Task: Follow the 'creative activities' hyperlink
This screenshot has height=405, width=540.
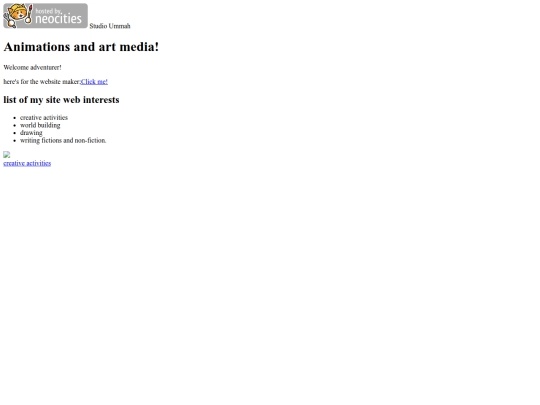Action: [x=27, y=163]
